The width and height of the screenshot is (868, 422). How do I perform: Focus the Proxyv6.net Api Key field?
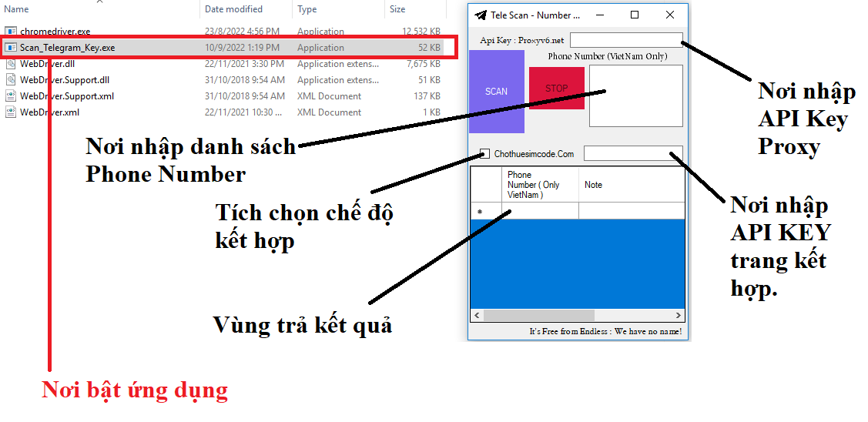click(x=627, y=40)
